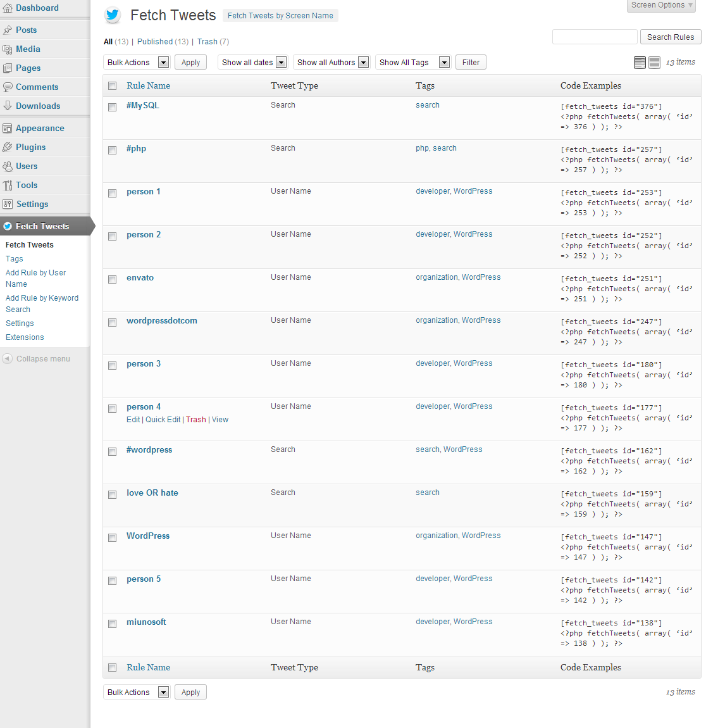Click the Users icon
Viewport: 706px width, 728px height.
[x=8, y=166]
